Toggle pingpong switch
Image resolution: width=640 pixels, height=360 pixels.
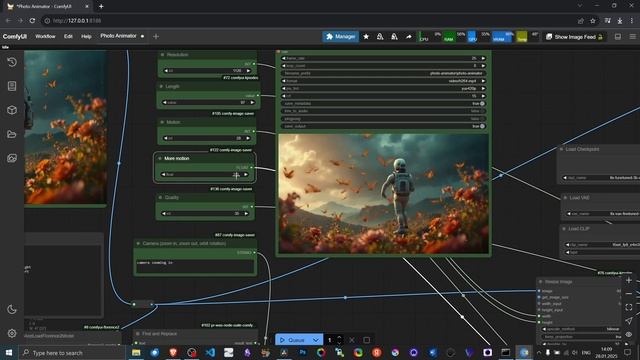pyautogui.click(x=482, y=119)
